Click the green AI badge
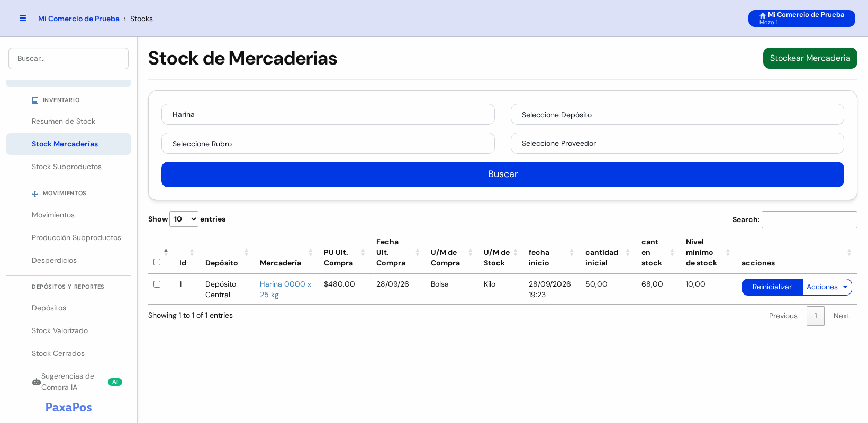This screenshot has width=868, height=423. point(115,382)
